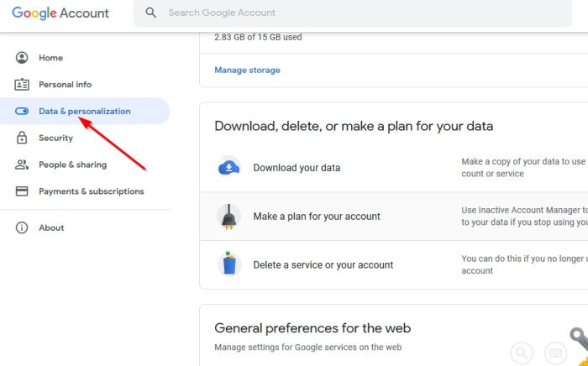Image resolution: width=588 pixels, height=366 pixels.
Task: Click the Manage storage link
Action: [247, 70]
